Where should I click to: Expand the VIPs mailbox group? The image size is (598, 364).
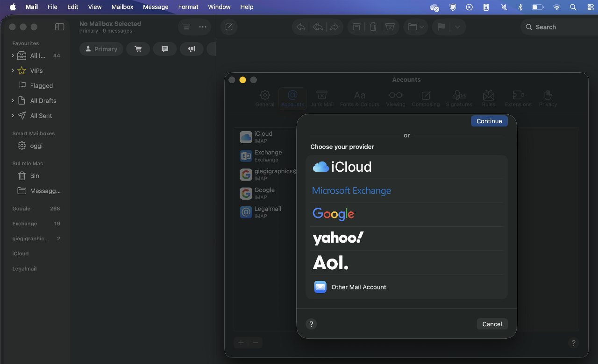pos(13,70)
